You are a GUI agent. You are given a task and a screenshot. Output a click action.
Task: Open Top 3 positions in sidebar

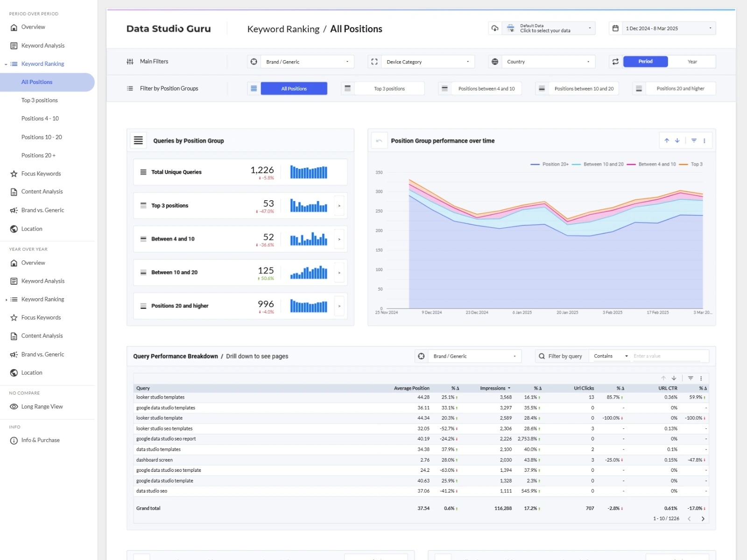(40, 100)
